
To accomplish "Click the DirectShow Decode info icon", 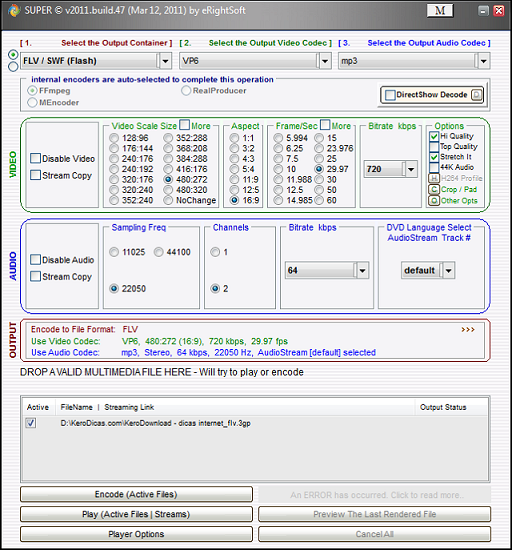I will tap(477, 95).
